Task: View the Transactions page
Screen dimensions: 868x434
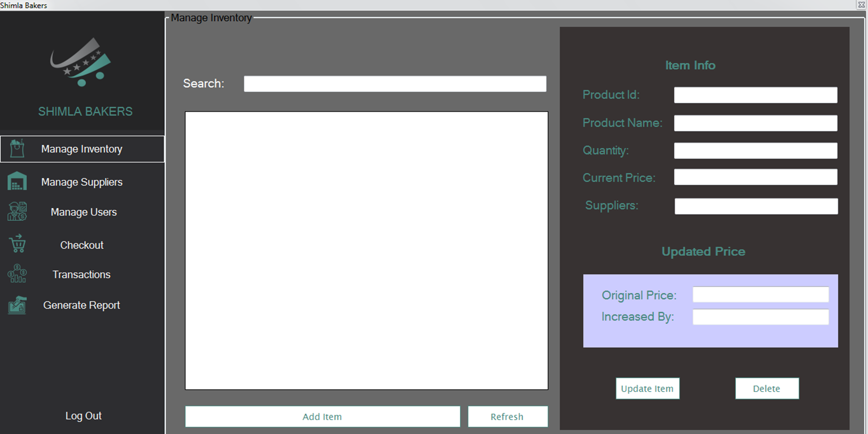Action: click(82, 274)
